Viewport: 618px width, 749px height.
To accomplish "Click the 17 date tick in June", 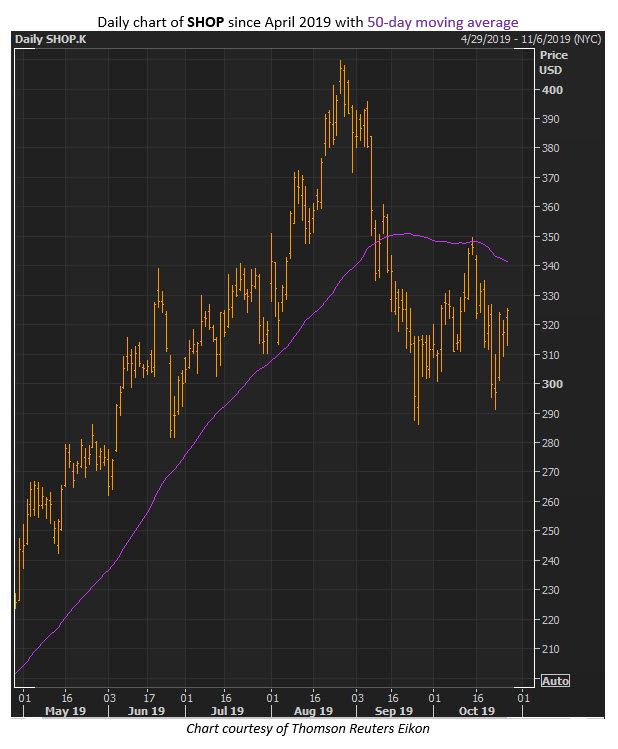I will point(149,698).
